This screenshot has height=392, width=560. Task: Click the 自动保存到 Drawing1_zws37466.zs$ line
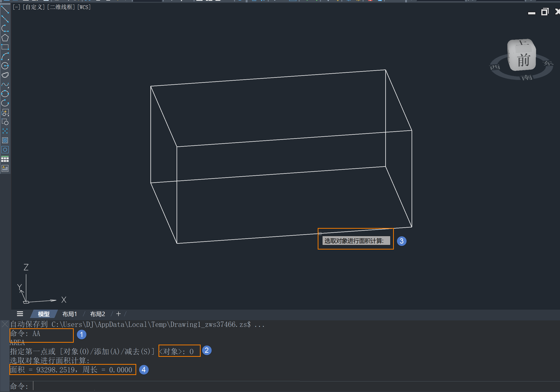137,324
